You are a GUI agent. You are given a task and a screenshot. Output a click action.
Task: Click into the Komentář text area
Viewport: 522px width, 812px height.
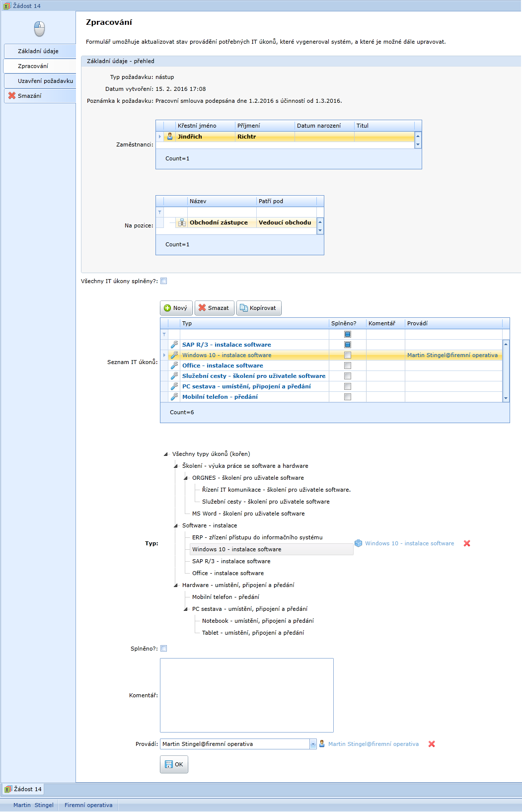point(246,695)
